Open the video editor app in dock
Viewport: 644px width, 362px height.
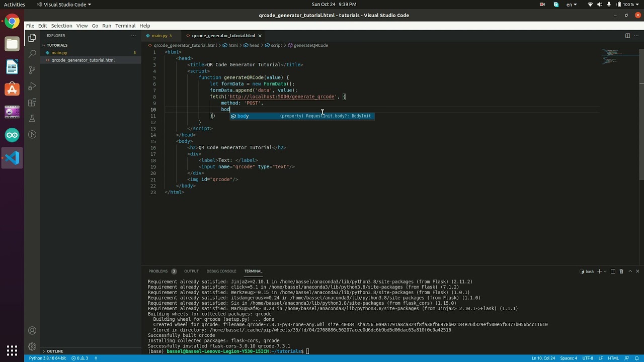point(12,112)
